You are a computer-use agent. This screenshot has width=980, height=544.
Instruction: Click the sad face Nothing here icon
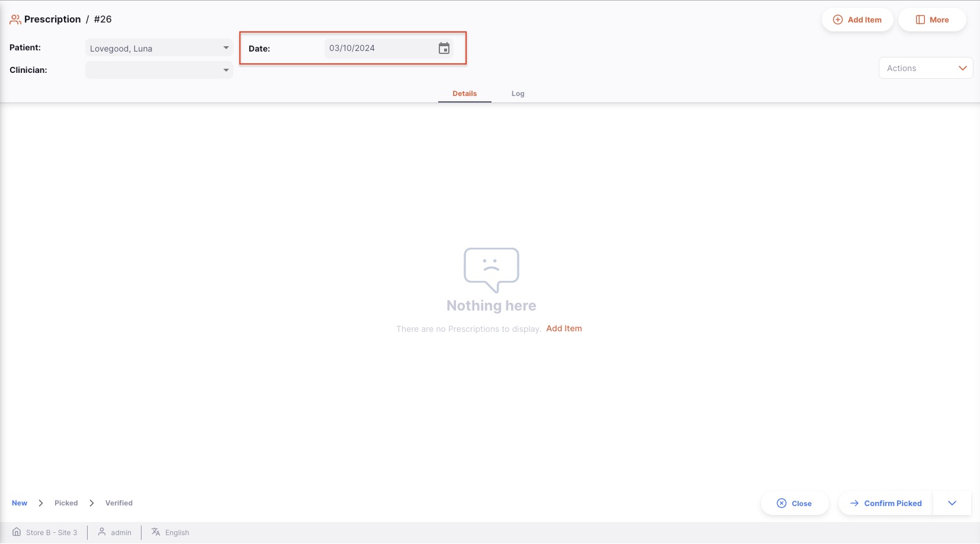[491, 270]
